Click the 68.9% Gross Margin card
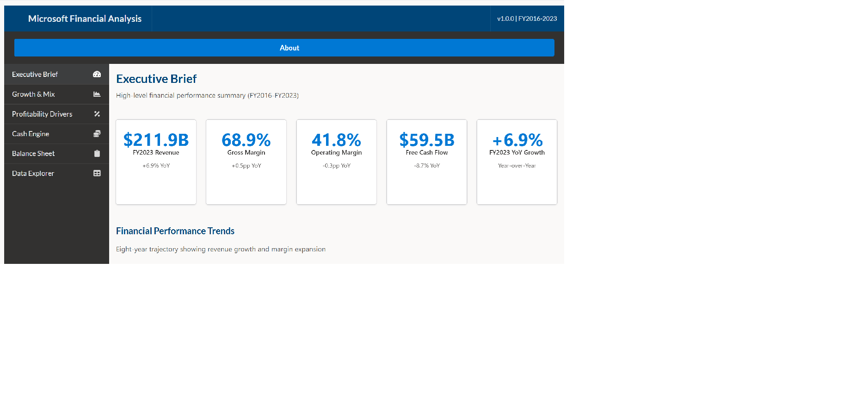Viewport: 868px width, 406px height. point(246,162)
